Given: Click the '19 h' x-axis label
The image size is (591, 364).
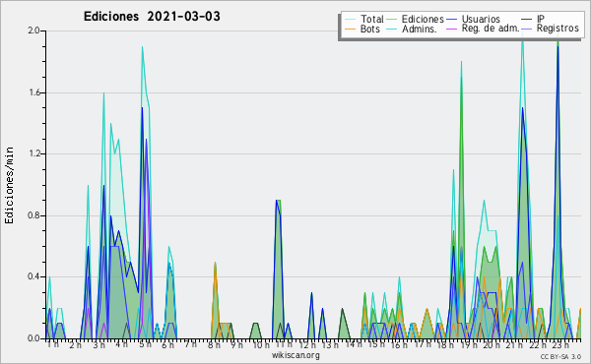Looking at the screenshot, I should [469, 344].
